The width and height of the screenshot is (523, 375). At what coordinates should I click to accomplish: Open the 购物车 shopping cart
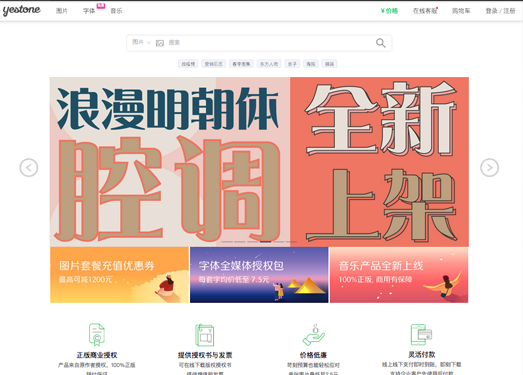tap(461, 11)
